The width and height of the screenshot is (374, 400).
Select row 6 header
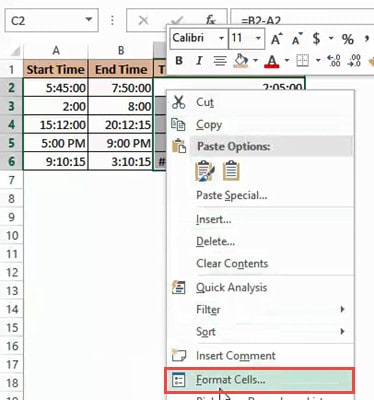[x=11, y=161]
